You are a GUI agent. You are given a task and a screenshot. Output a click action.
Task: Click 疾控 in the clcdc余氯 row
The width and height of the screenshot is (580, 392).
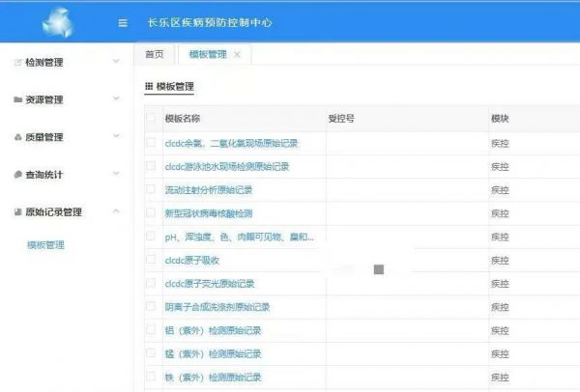pyautogui.click(x=500, y=143)
